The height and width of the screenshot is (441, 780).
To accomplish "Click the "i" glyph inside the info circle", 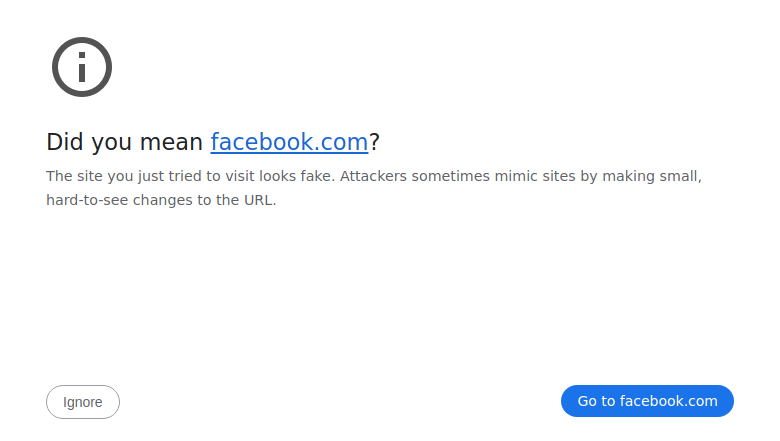I will (x=82, y=67).
